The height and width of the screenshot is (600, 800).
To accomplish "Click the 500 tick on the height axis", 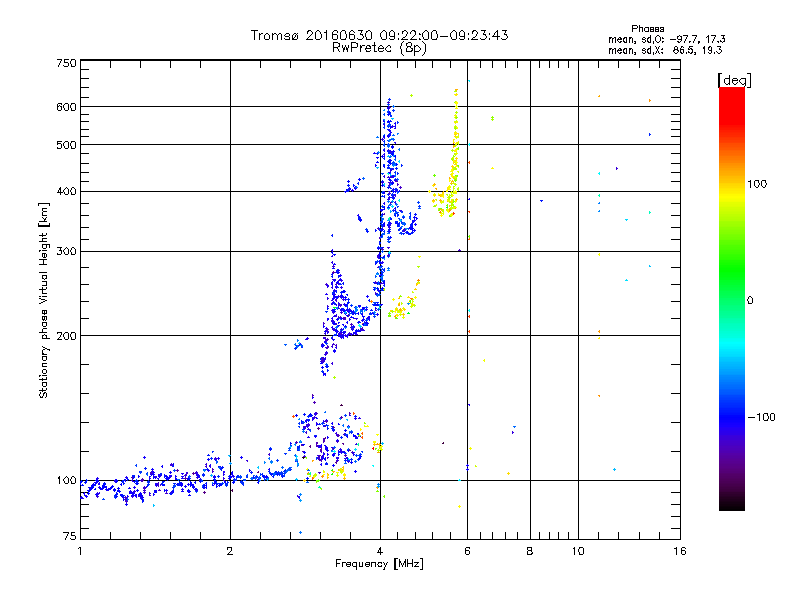I will (x=66, y=145).
